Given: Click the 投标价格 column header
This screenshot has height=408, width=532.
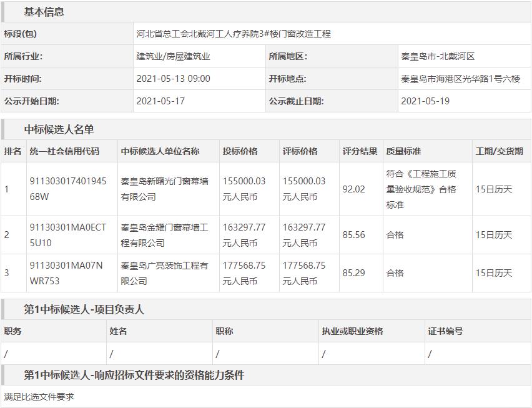Looking at the screenshot, I should (x=240, y=151).
